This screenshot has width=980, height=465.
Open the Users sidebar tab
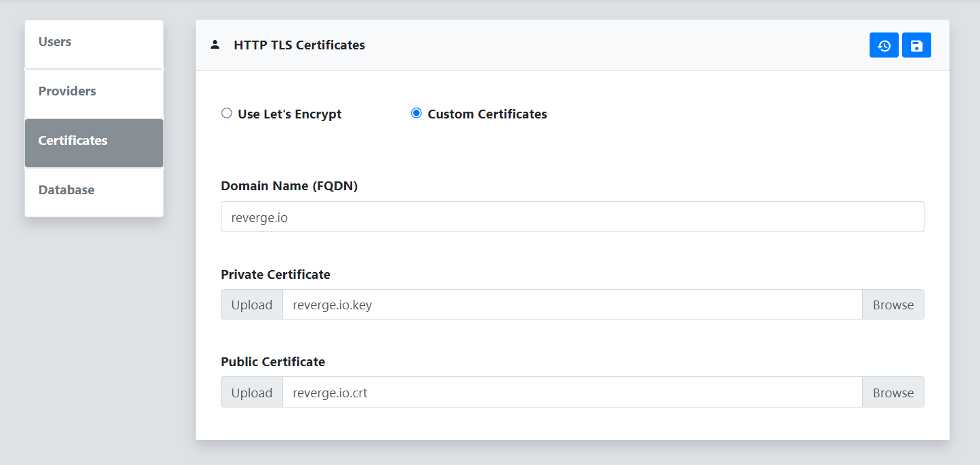click(x=94, y=45)
